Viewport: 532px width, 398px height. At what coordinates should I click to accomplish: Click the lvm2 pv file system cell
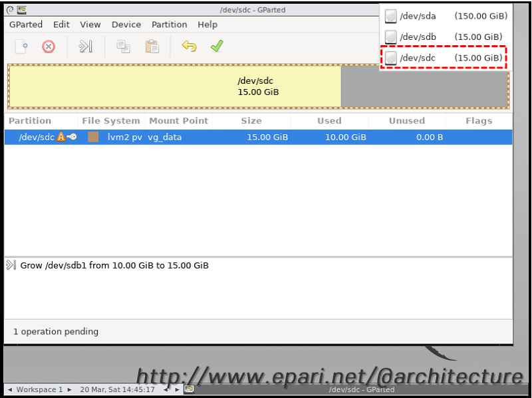click(x=124, y=137)
